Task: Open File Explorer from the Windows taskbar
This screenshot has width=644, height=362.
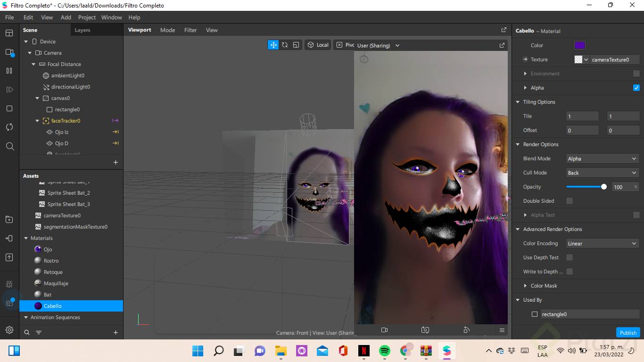Action: [281, 351]
